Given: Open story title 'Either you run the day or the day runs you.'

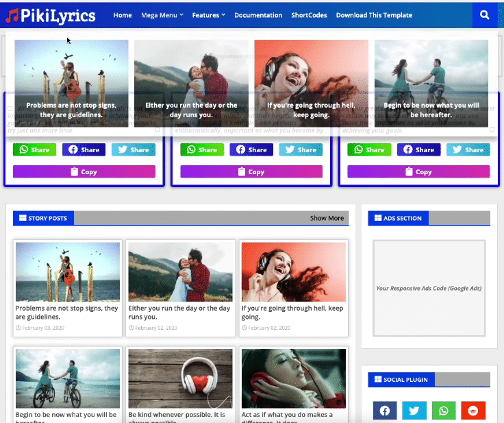Looking at the screenshot, I should pos(179,312).
